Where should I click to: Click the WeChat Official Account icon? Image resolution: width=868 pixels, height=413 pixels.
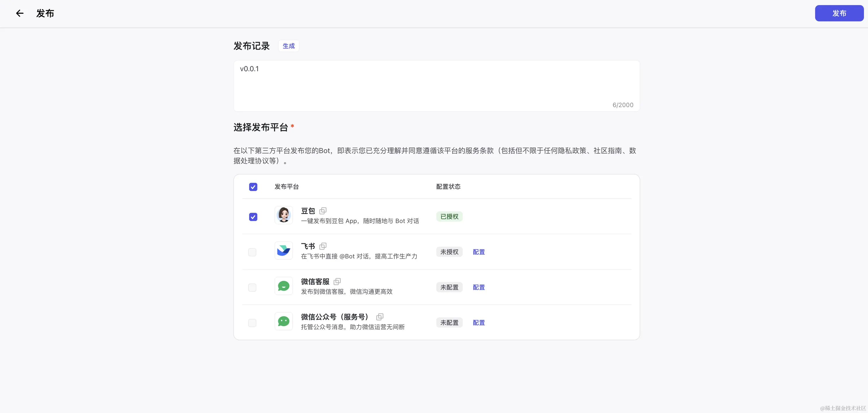pos(283,321)
